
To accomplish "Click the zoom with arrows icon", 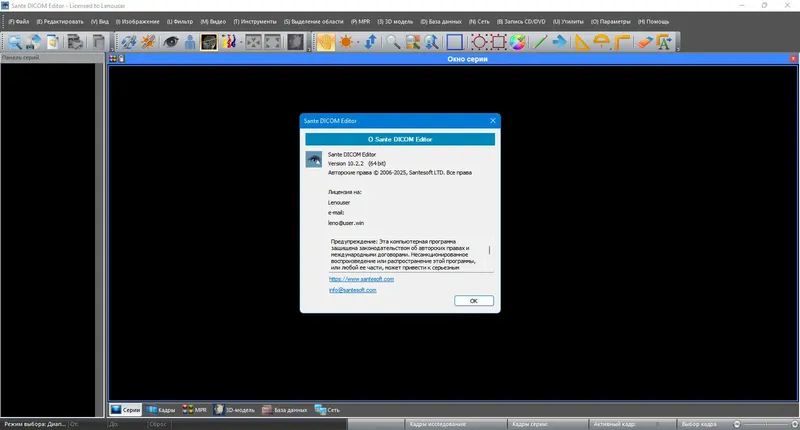I will (x=432, y=42).
